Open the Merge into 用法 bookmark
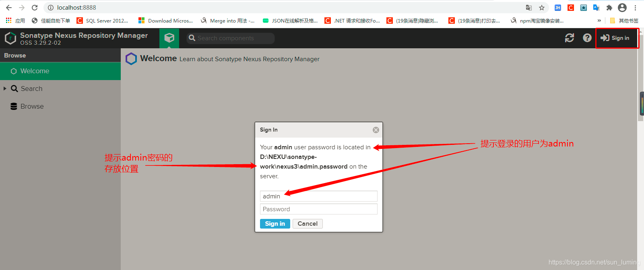 pos(228,21)
